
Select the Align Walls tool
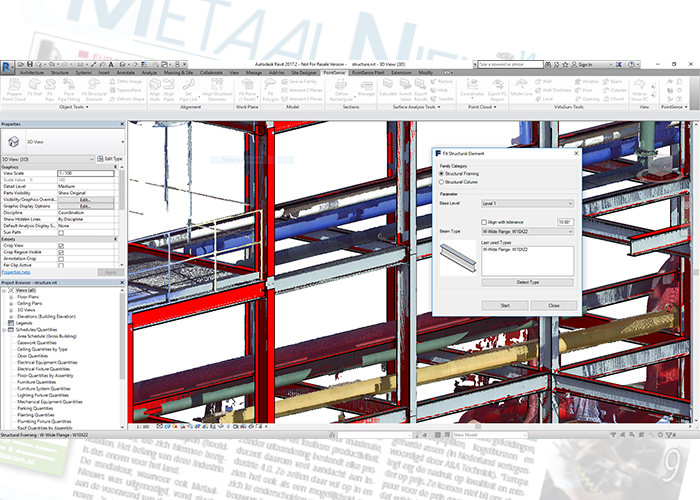[155, 90]
